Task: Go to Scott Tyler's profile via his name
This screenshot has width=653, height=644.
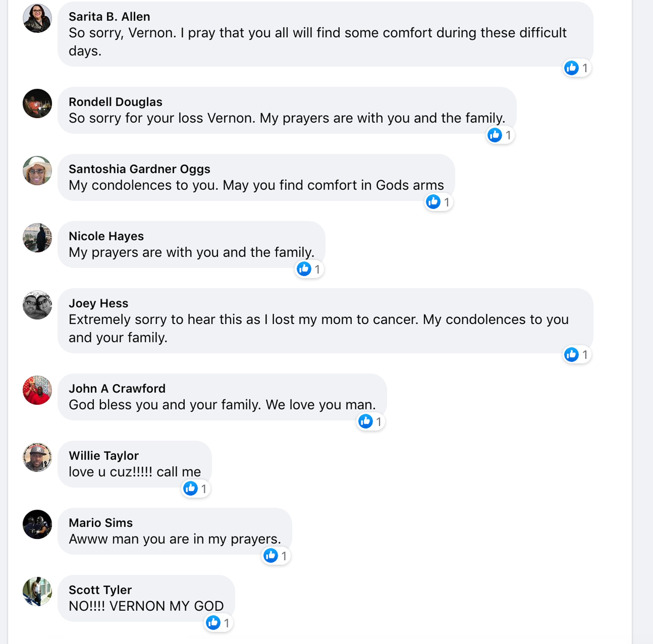Action: (x=100, y=590)
